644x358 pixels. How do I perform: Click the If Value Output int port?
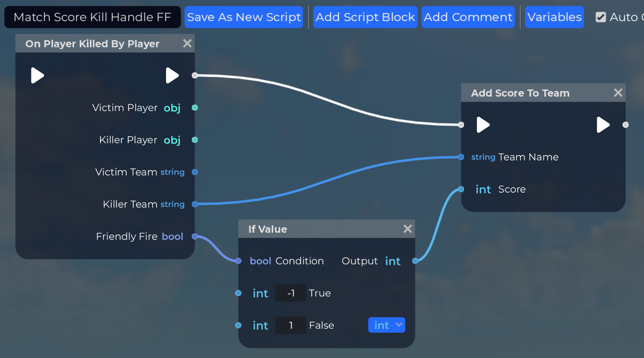[x=415, y=261]
